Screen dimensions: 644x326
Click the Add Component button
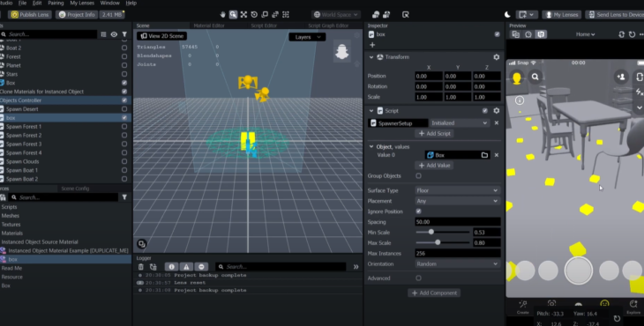435,293
